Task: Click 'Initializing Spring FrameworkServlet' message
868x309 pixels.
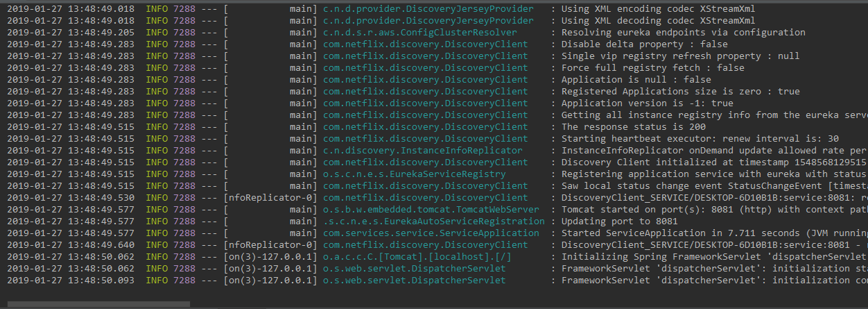Action: 714,257
